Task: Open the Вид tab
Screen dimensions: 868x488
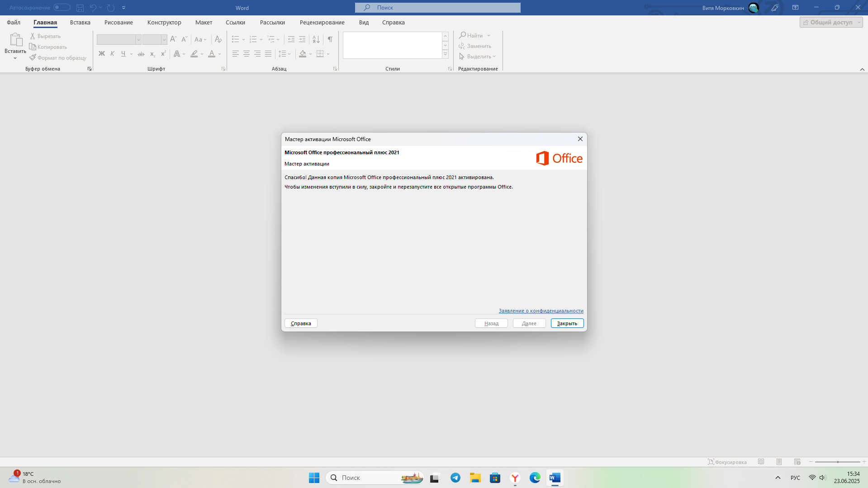Action: pos(364,22)
